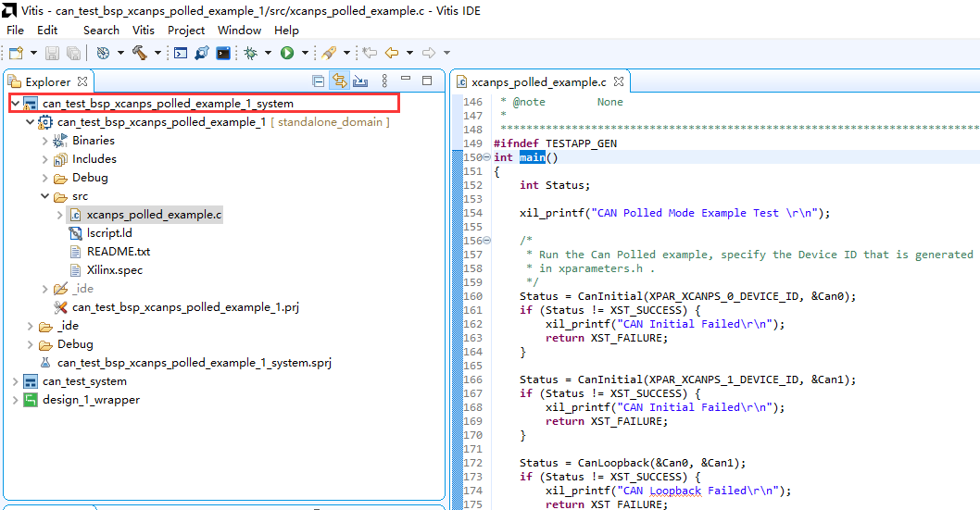Click the highlighter search icon in toolbar
The width and height of the screenshot is (980, 510).
[329, 53]
